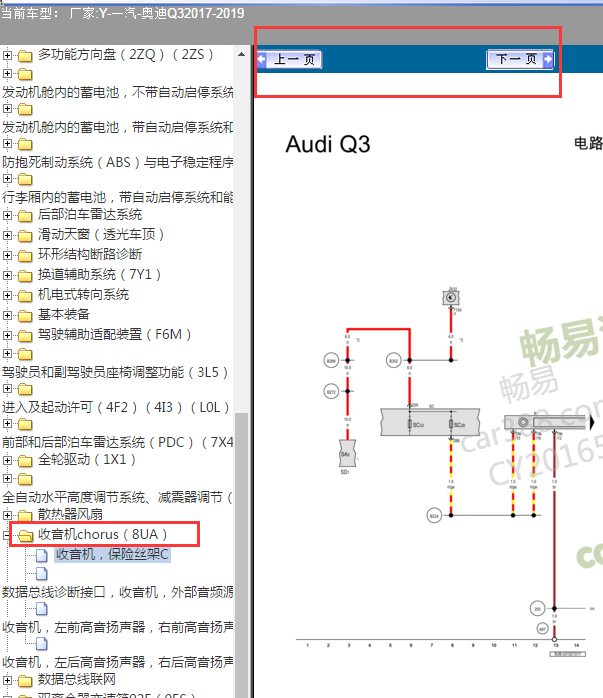Expand the 全轮驱动 (1X1) folder
Screen dimensions: 603x698
pos(7,460)
